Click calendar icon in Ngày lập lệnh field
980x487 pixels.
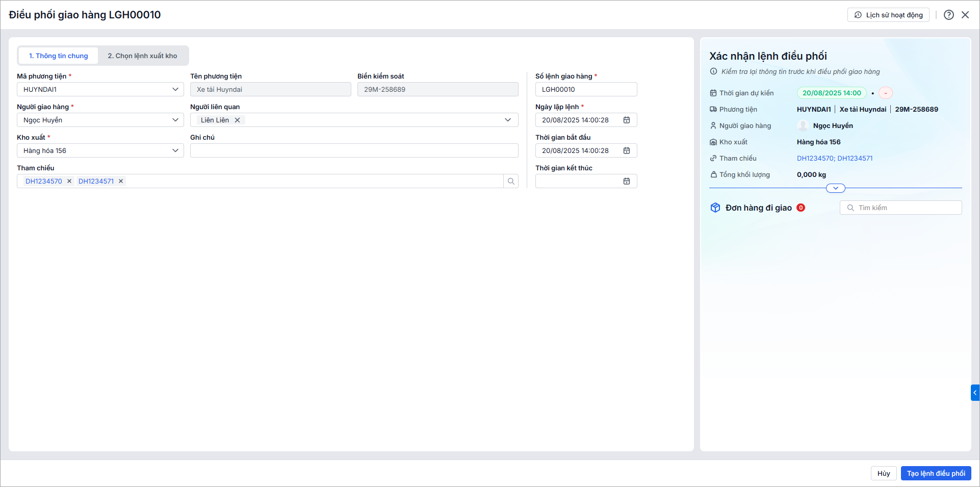point(627,120)
